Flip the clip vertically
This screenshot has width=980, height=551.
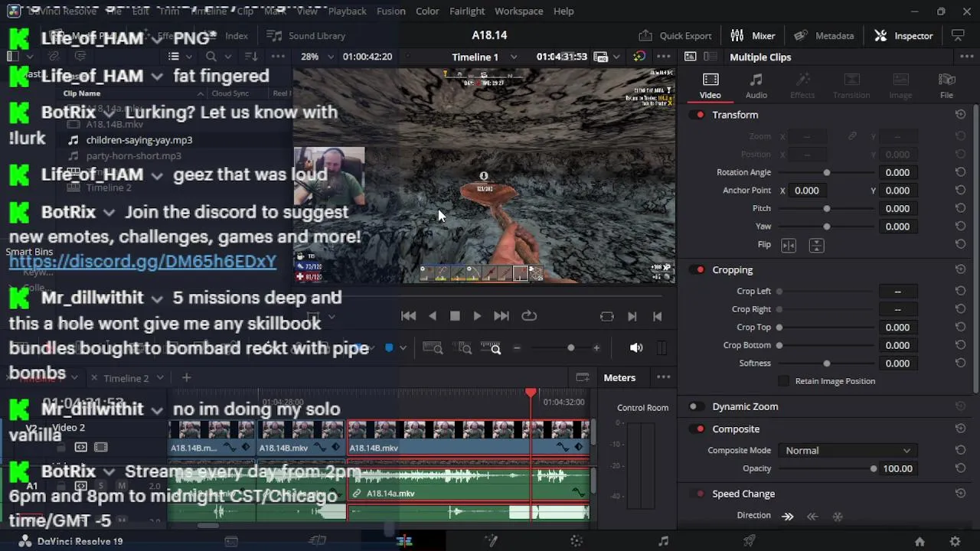click(816, 245)
